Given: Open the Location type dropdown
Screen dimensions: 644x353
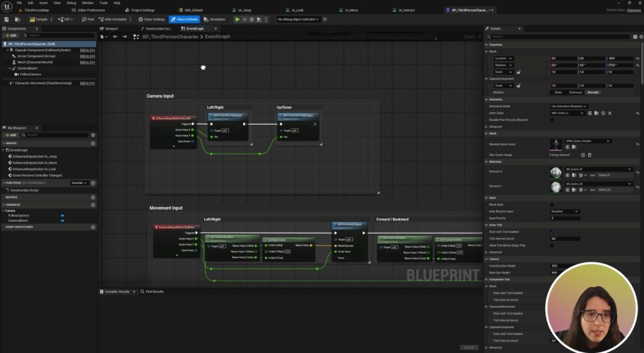Looking at the screenshot, I should (504, 59).
